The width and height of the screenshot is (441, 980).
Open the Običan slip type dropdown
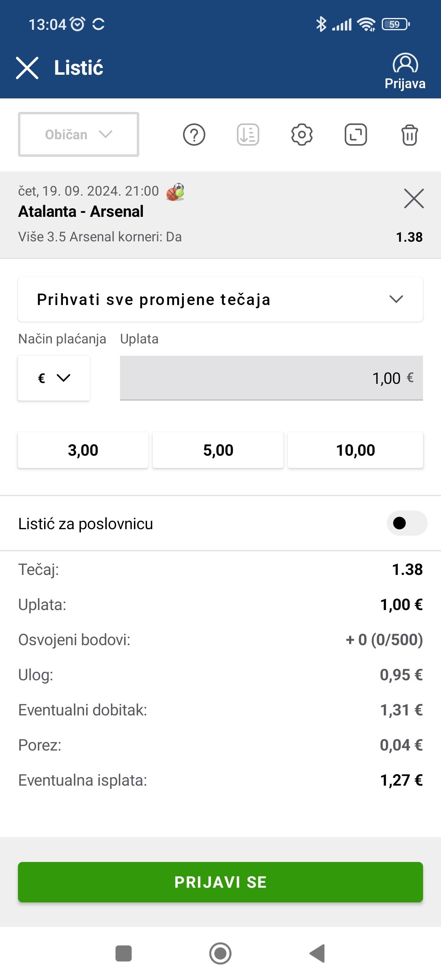pyautogui.click(x=78, y=134)
